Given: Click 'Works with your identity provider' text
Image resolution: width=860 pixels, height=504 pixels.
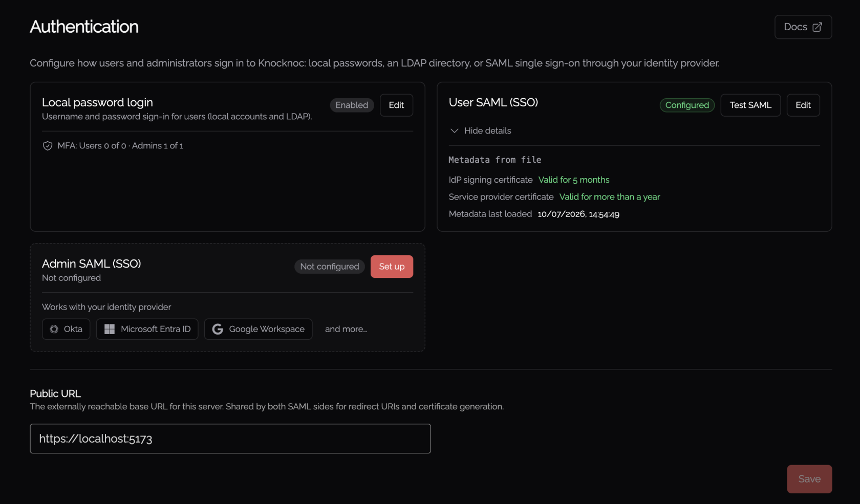Looking at the screenshot, I should pyautogui.click(x=106, y=307).
